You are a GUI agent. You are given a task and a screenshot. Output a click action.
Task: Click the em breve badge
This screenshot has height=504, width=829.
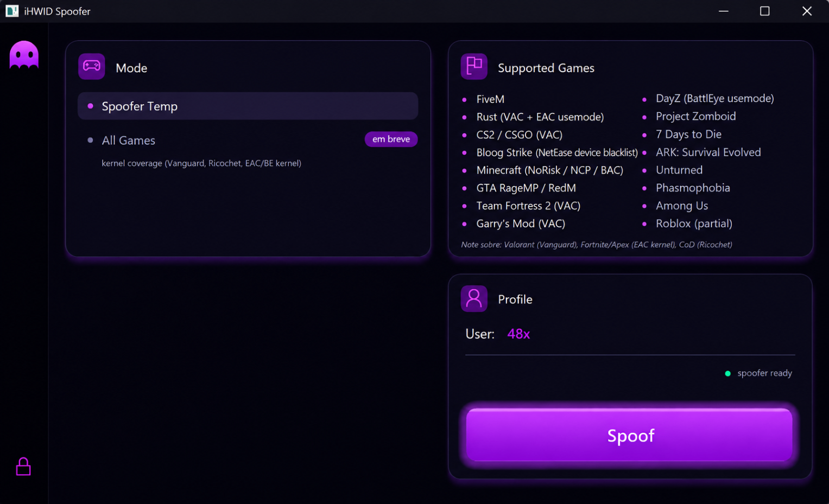(391, 139)
